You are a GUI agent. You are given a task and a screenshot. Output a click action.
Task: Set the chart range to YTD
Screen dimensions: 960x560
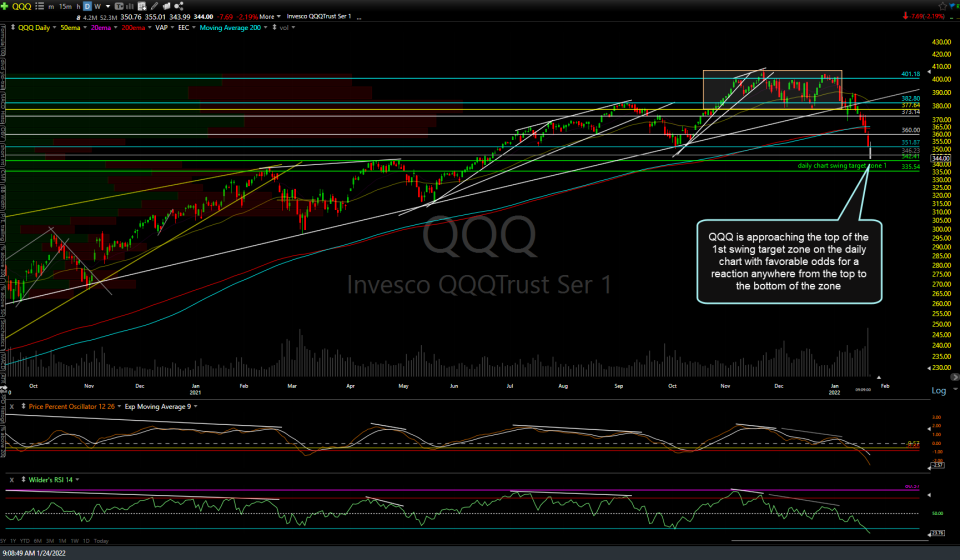pos(24,541)
